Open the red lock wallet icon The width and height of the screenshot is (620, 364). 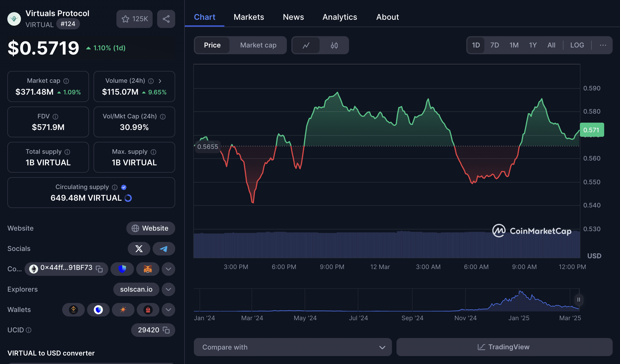coord(148,310)
